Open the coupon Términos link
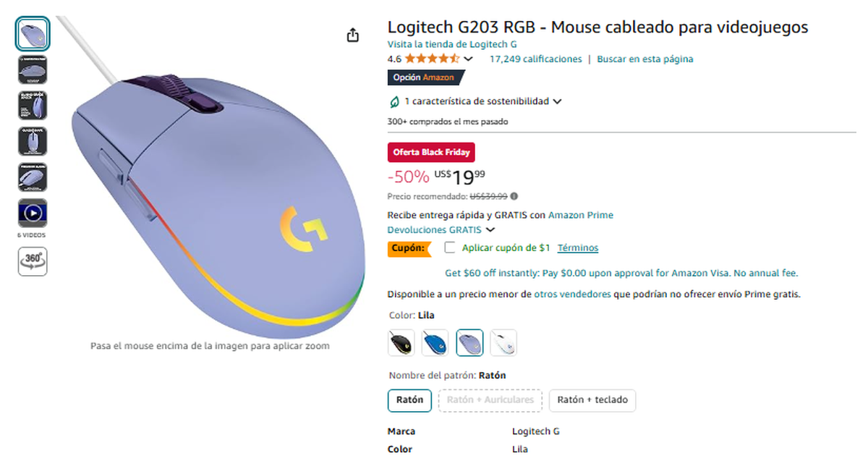 click(x=578, y=247)
